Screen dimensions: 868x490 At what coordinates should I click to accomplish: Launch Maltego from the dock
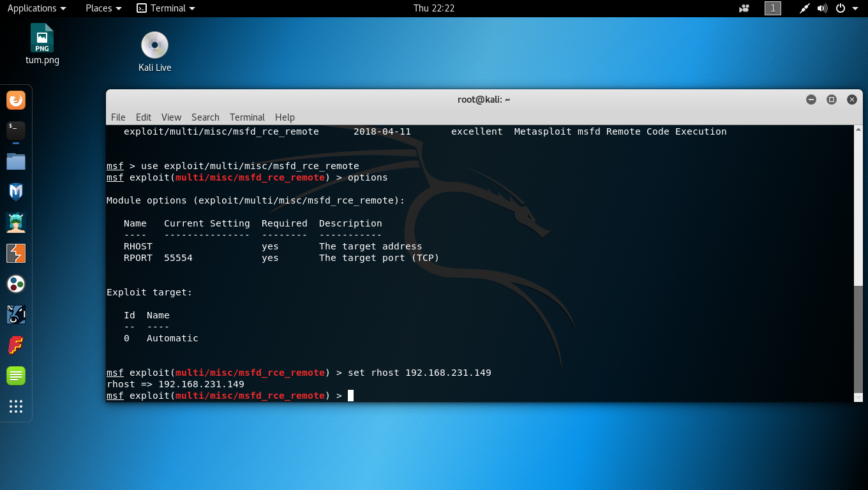(16, 284)
